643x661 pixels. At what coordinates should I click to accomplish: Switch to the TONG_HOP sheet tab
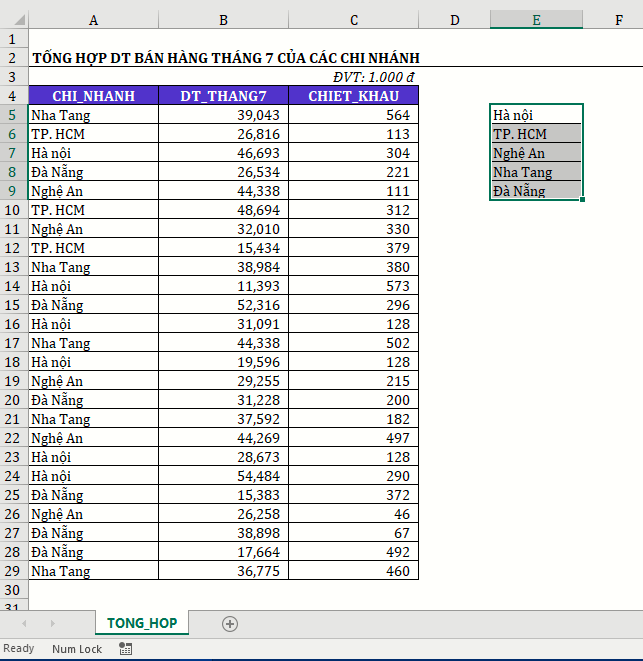coord(142,623)
